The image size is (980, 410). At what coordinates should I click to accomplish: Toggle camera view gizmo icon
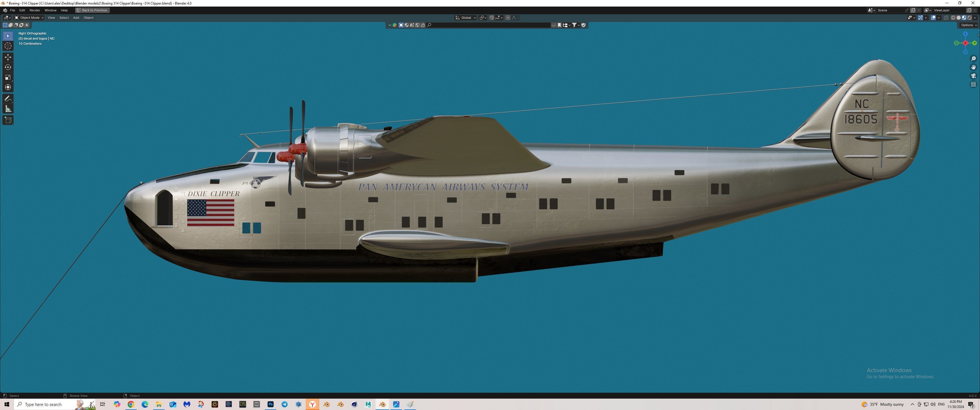tap(973, 76)
